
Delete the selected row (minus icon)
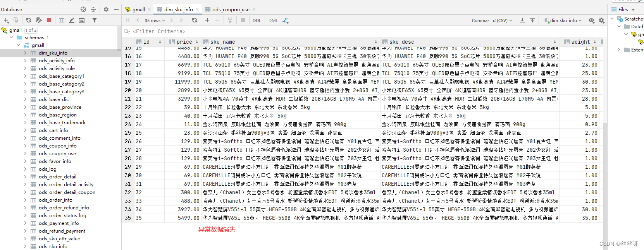tap(217, 20)
